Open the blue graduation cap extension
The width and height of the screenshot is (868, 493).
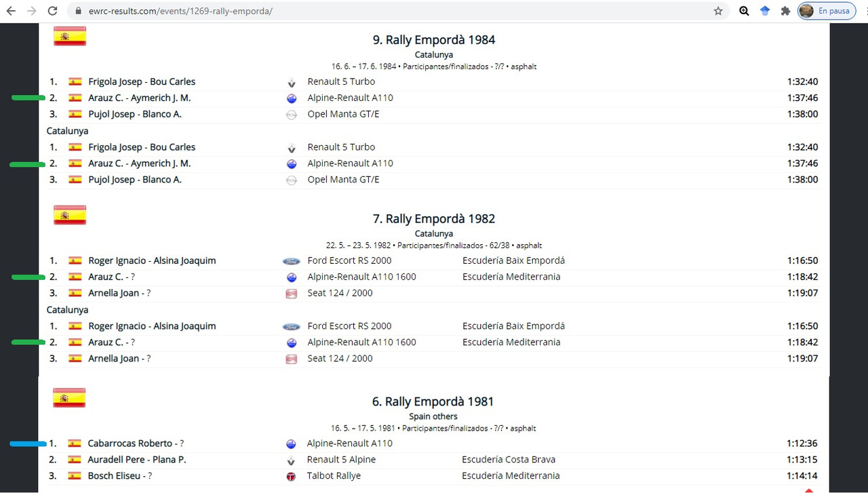pos(765,11)
